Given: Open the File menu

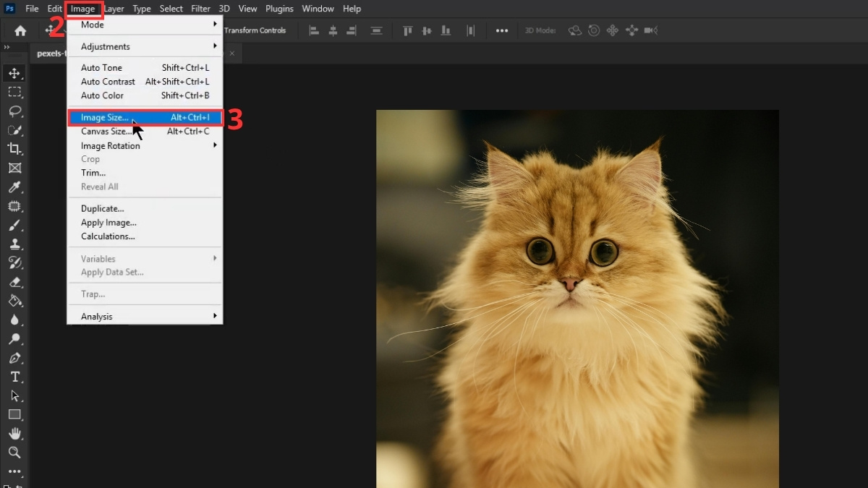Looking at the screenshot, I should tap(32, 9).
